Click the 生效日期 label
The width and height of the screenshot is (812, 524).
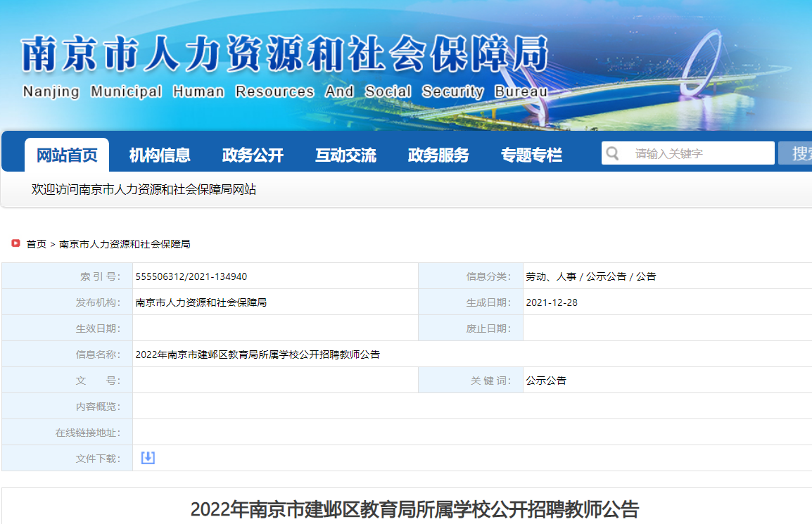tap(98, 328)
